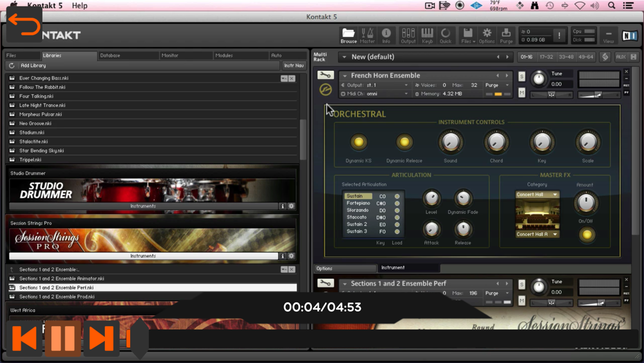This screenshot has height=363, width=644.
Task: Click the NI logo icon
Action: [x=629, y=35]
